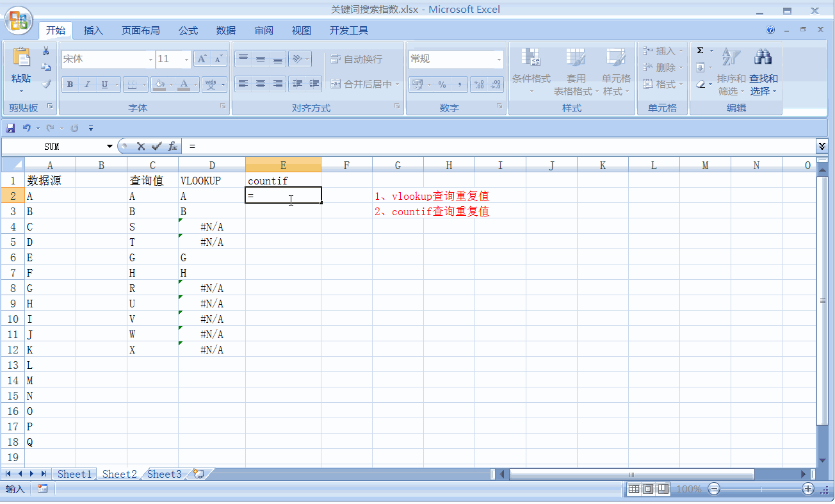Toggle left text alignment

point(243,84)
